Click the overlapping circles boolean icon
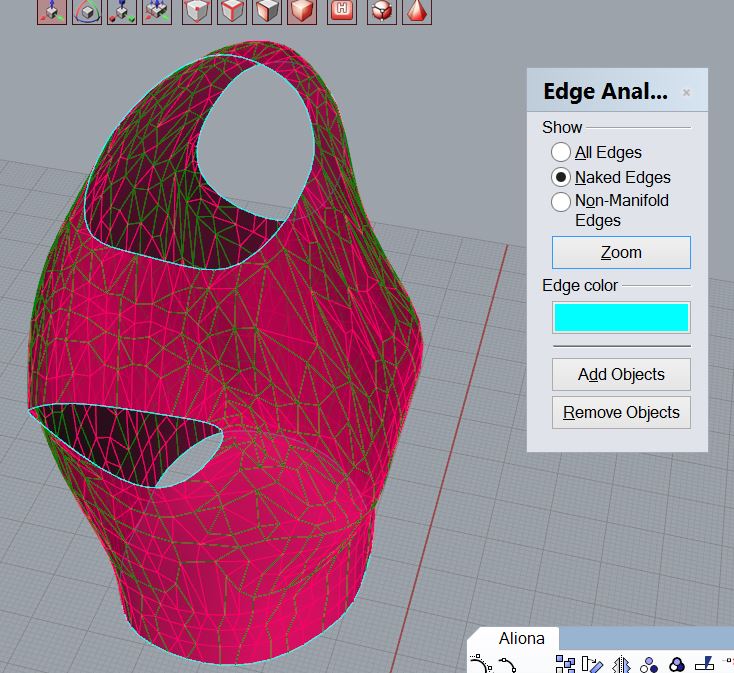This screenshot has width=734, height=673. pos(677,664)
